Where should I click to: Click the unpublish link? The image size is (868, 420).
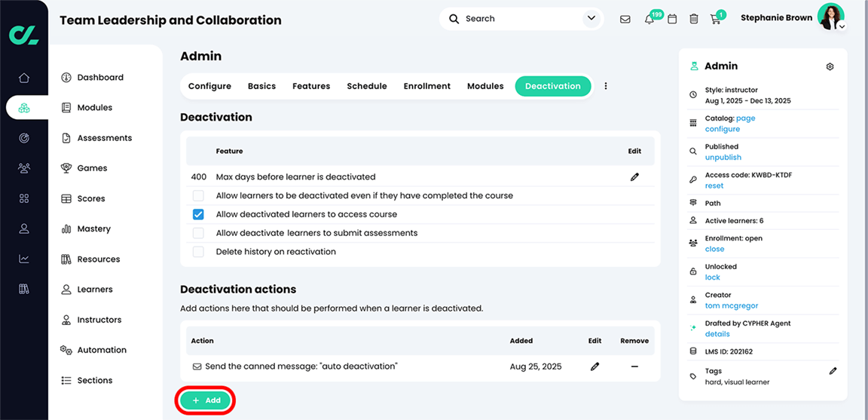pyautogui.click(x=723, y=158)
